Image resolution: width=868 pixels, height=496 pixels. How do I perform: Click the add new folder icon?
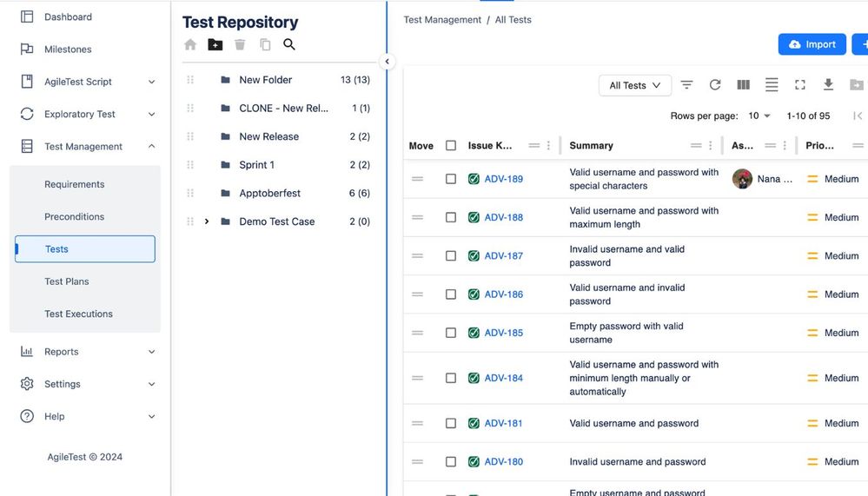[215, 45]
